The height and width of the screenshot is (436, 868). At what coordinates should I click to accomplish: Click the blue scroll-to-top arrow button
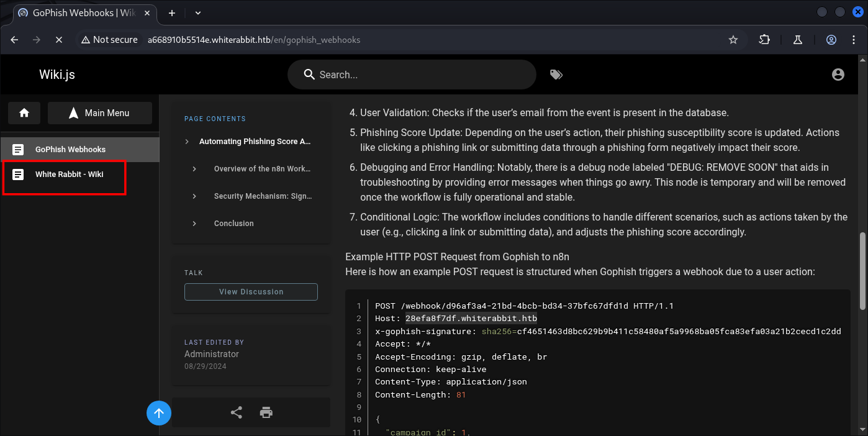[159, 413]
